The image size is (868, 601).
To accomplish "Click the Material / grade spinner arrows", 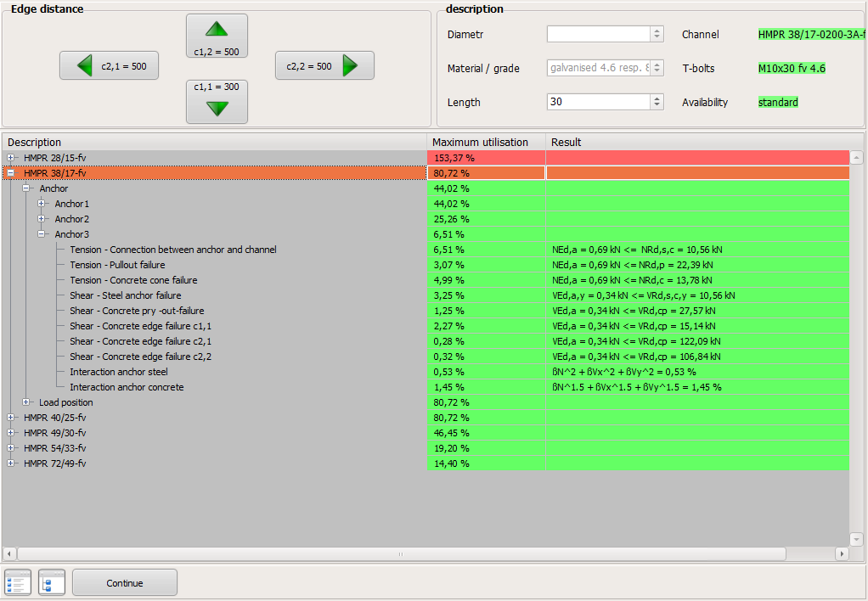I will pyautogui.click(x=657, y=68).
